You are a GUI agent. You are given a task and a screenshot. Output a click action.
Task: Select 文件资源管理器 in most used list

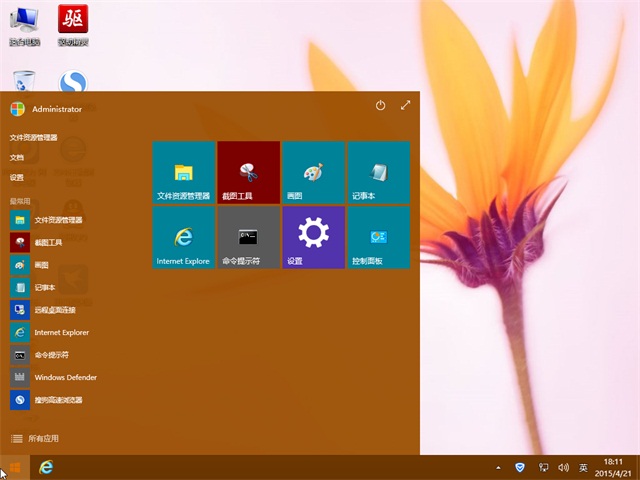tap(47, 220)
